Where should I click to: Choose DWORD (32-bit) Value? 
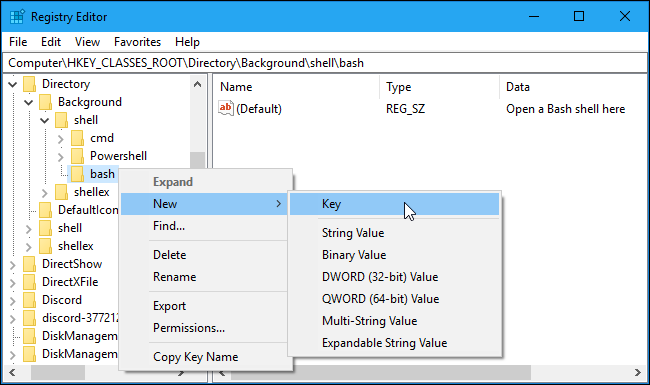coord(394,277)
